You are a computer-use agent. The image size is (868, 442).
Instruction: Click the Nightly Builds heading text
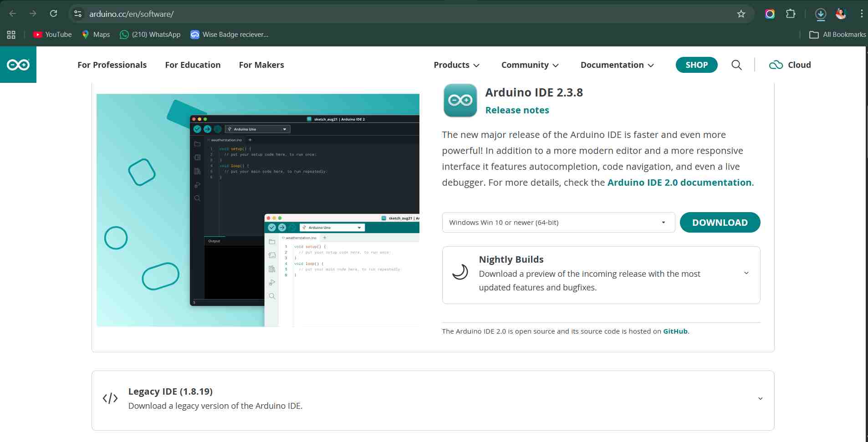pyautogui.click(x=511, y=259)
